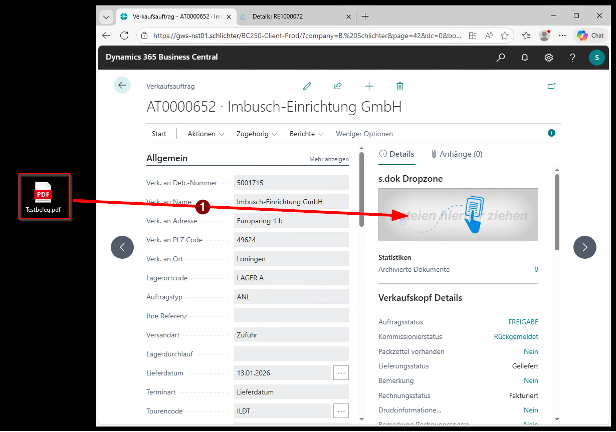
Task: Select the Start menu item
Action: pos(159,134)
